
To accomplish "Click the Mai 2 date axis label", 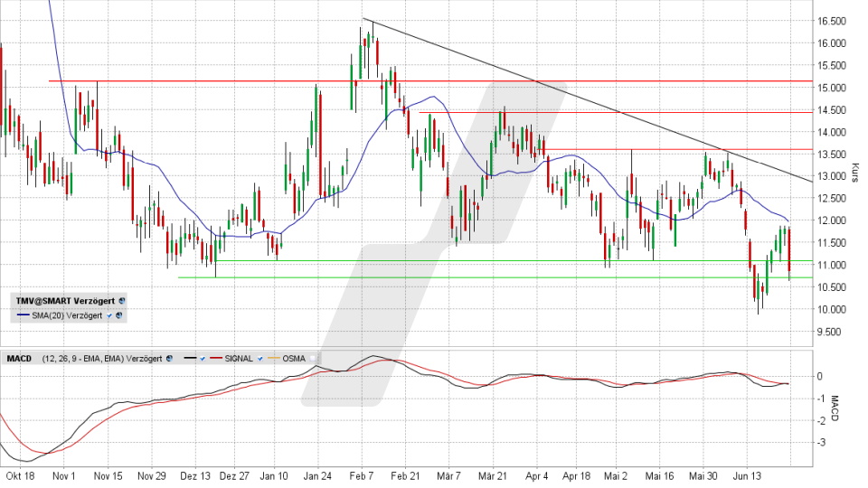I will click(616, 476).
